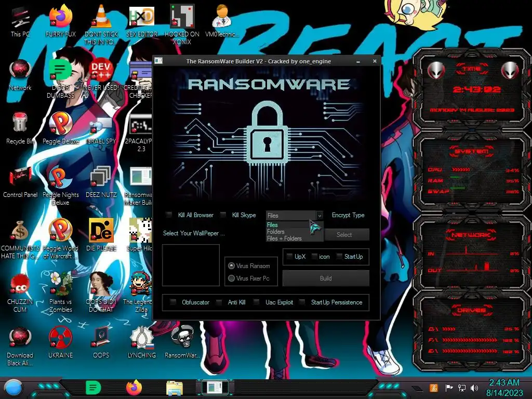Open the RansomWar skull desktop icon
Image resolution: width=532 pixels, height=399 pixels.
click(182, 342)
